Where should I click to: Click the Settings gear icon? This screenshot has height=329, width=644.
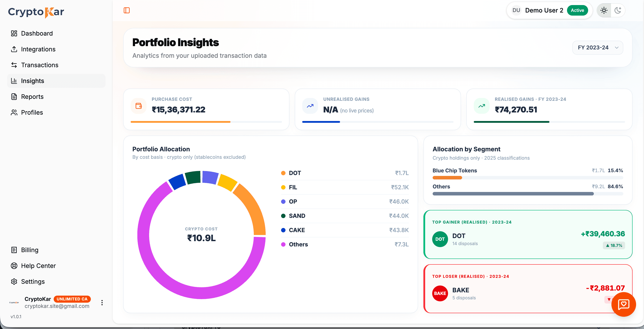[14, 282]
